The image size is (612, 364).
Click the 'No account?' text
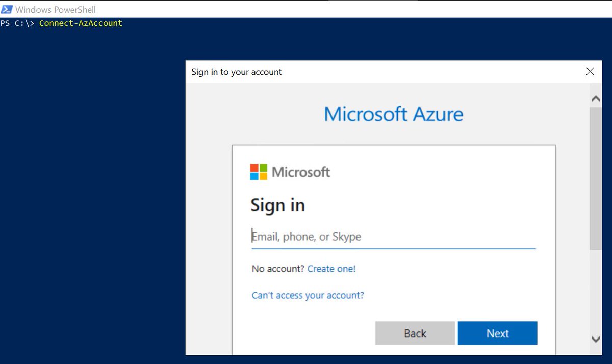(x=278, y=269)
